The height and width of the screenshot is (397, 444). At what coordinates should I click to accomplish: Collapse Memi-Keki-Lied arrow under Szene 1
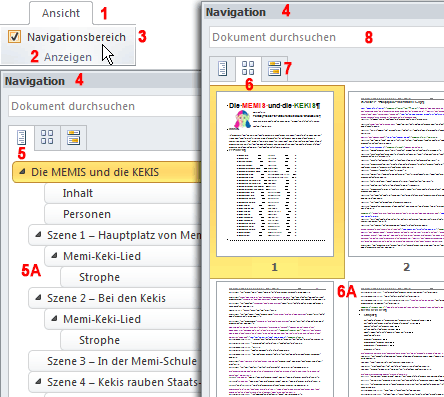(x=54, y=256)
